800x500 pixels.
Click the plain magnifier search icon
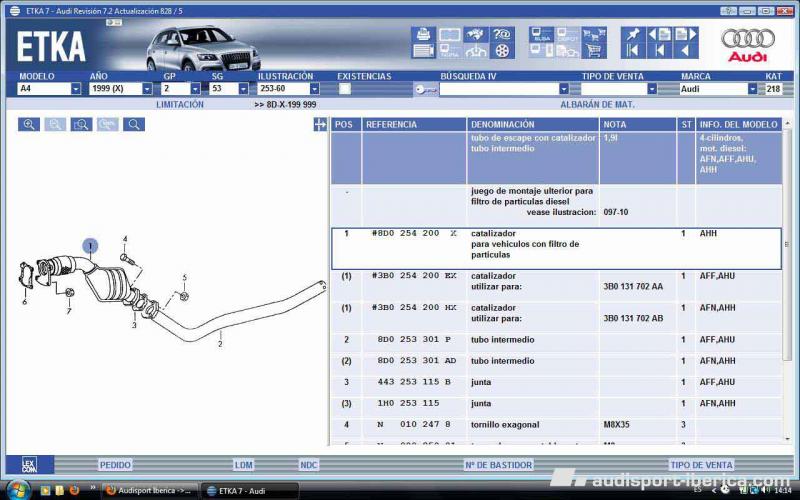coord(134,124)
